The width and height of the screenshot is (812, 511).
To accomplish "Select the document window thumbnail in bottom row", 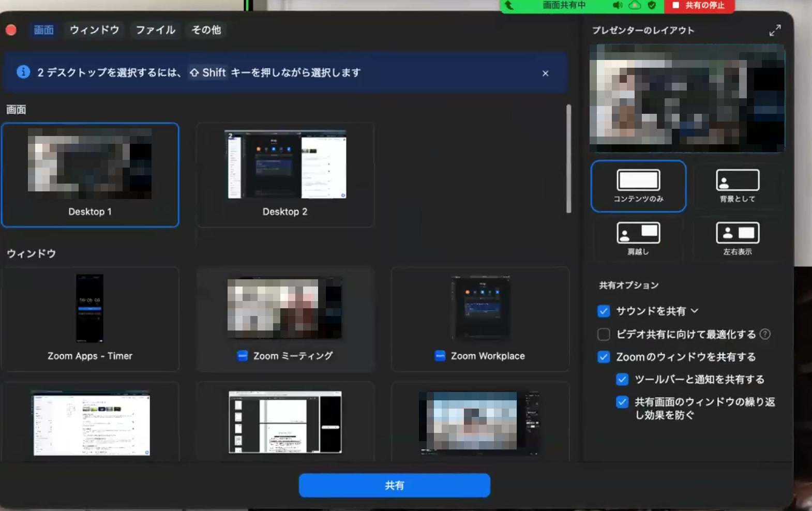I will 285,422.
